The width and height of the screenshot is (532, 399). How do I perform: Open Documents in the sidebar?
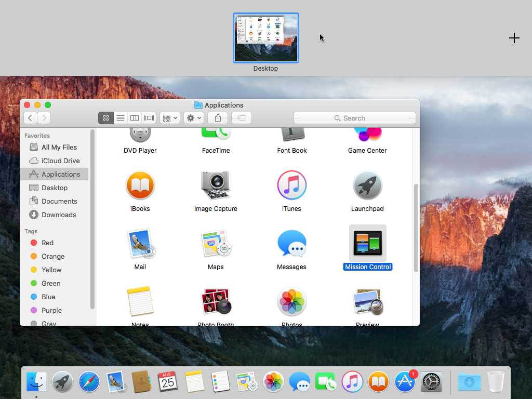pos(54,202)
